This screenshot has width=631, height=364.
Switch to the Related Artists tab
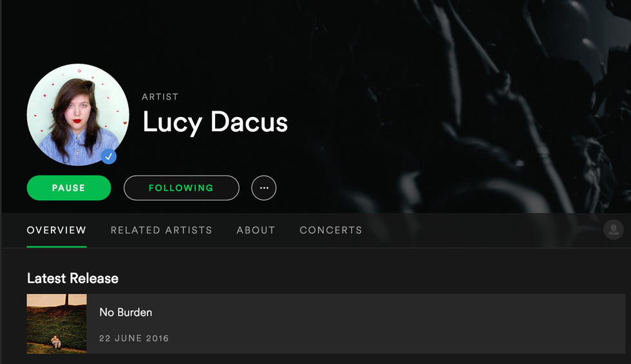click(162, 230)
